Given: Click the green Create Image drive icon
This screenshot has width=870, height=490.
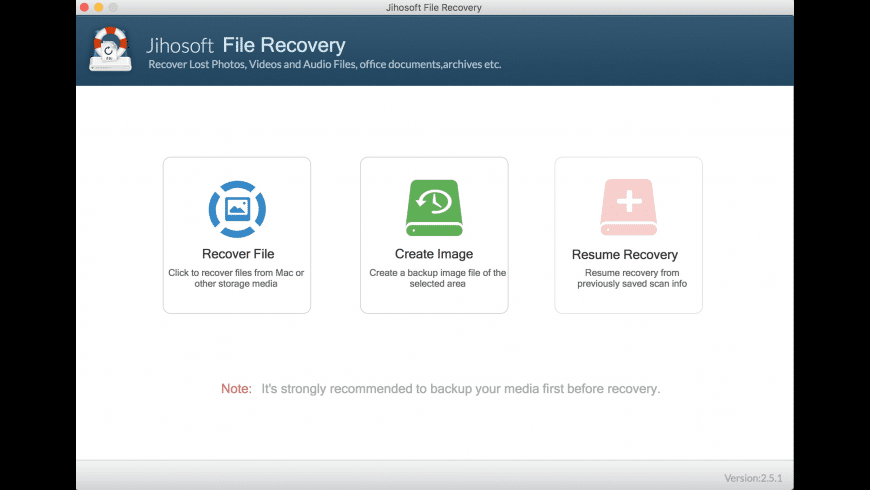Looking at the screenshot, I should pyautogui.click(x=434, y=208).
